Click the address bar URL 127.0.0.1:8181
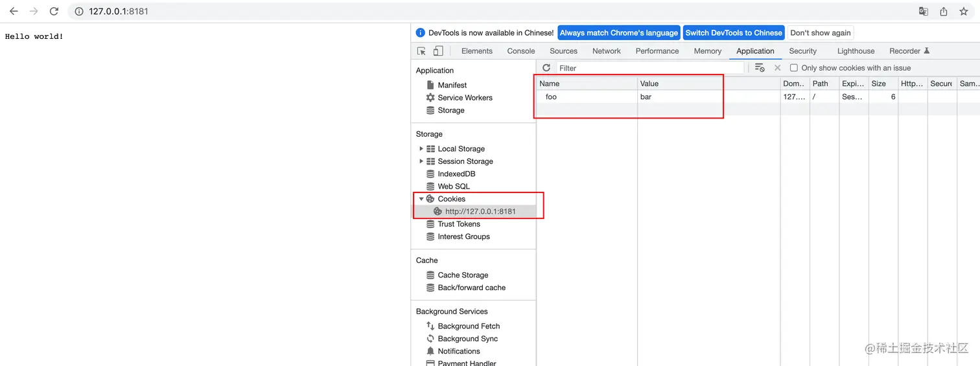Screen dimensions: 980x366 point(119,12)
